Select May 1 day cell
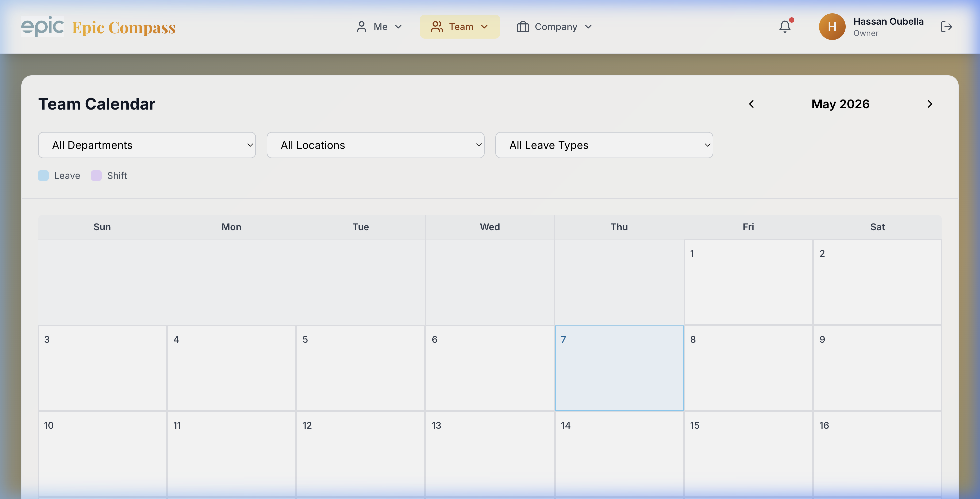 [x=748, y=282]
